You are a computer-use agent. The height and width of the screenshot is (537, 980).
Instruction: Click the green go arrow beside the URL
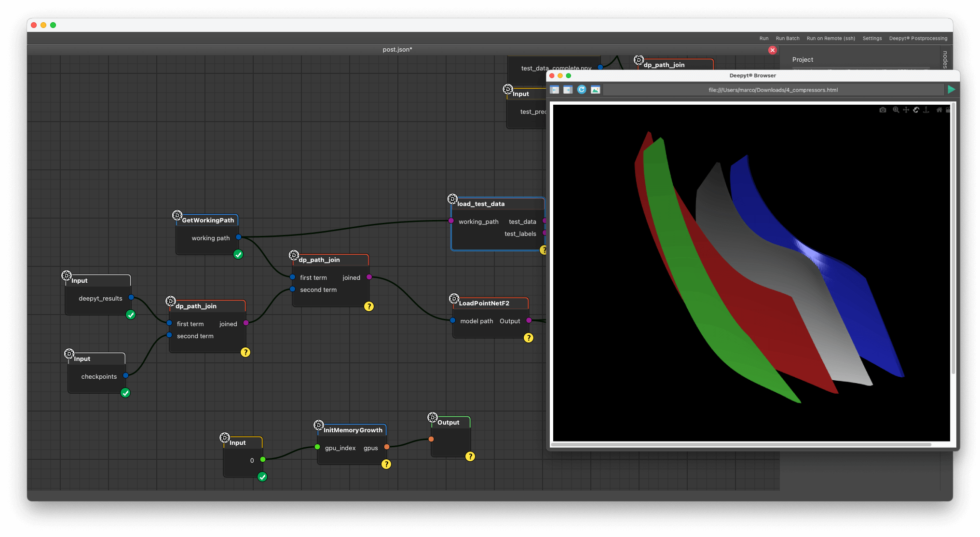tap(951, 90)
